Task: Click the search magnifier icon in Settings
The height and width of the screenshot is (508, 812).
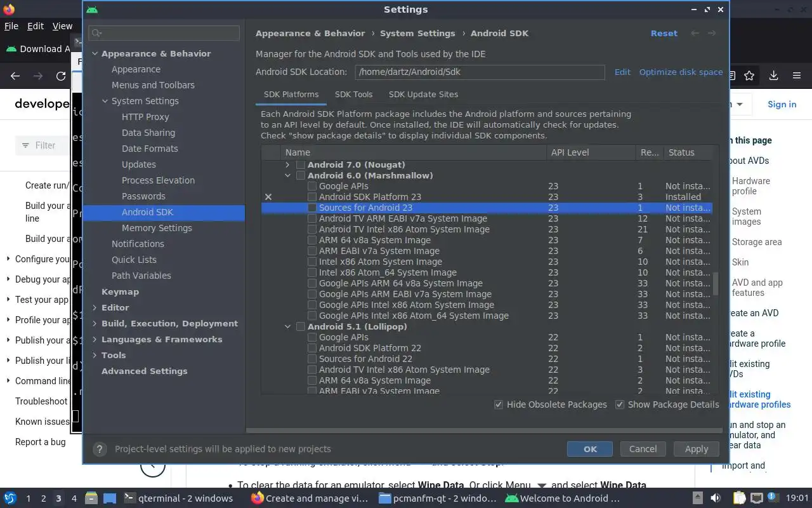Action: click(96, 33)
